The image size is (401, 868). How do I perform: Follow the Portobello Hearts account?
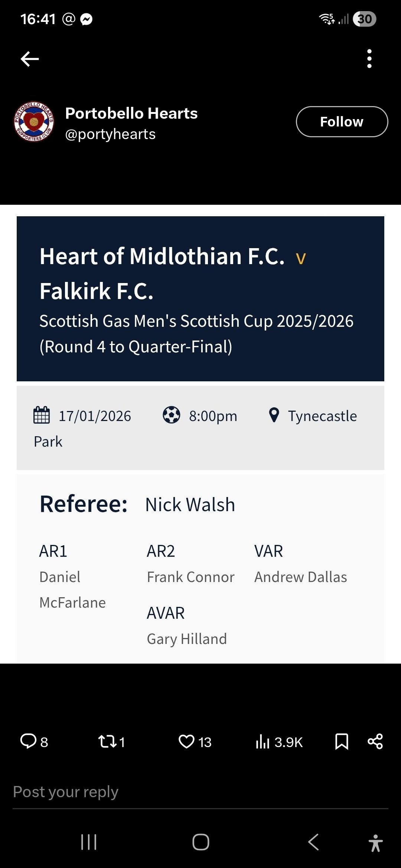coord(342,121)
